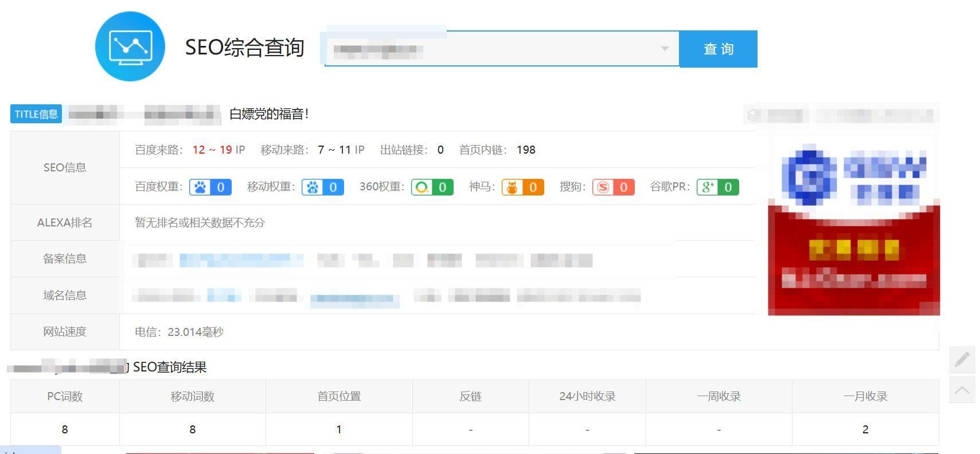Click the 移动权重 paw badge
The width and height of the screenshot is (980, 454).
pyautogui.click(x=323, y=187)
